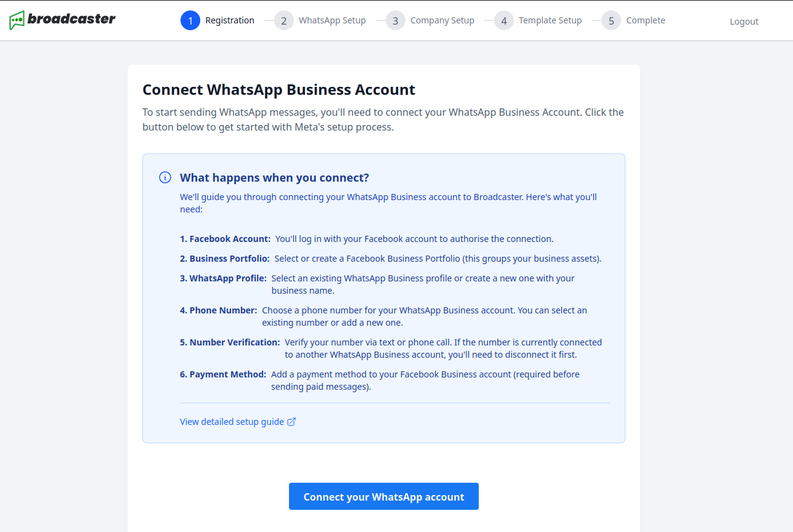Go to the Company Setup step label
Screen dimensions: 793x532
pos(442,20)
